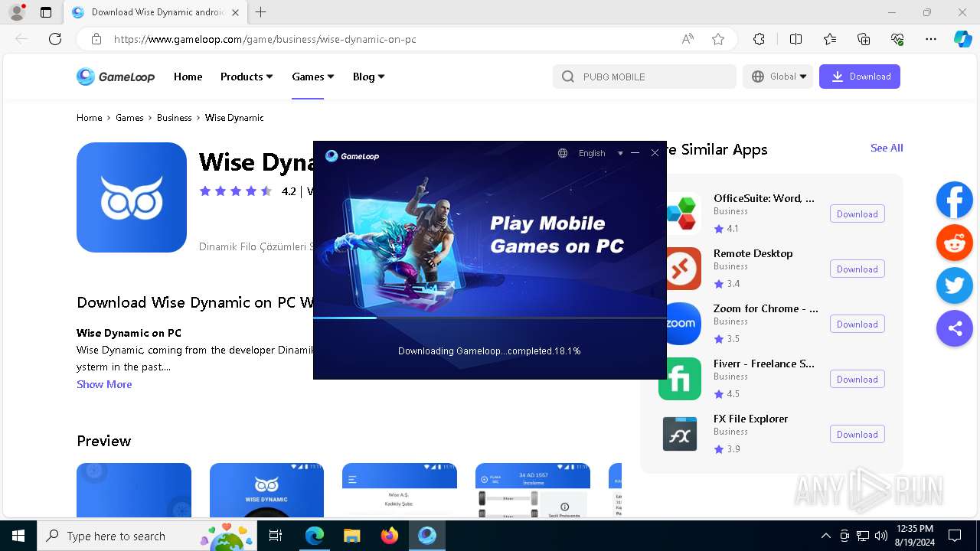Viewport: 980px width, 551px height.
Task: Click Show More description link
Action: point(104,384)
